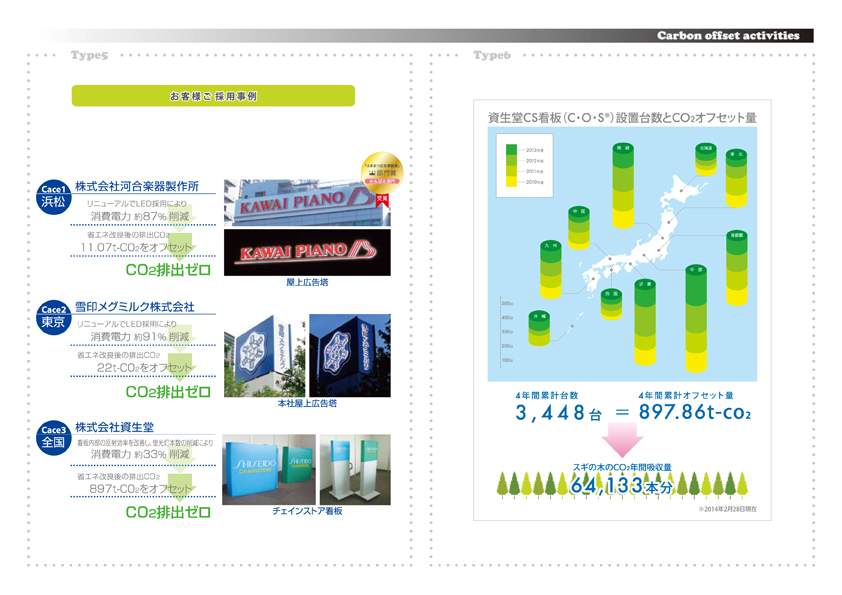
Task: Open the daytime Megmilk rooftop sign photo
Action: pyautogui.click(x=264, y=355)
